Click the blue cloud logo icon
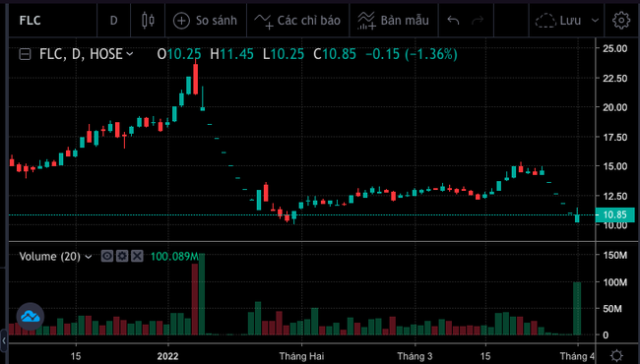640x364 pixels. 31,317
